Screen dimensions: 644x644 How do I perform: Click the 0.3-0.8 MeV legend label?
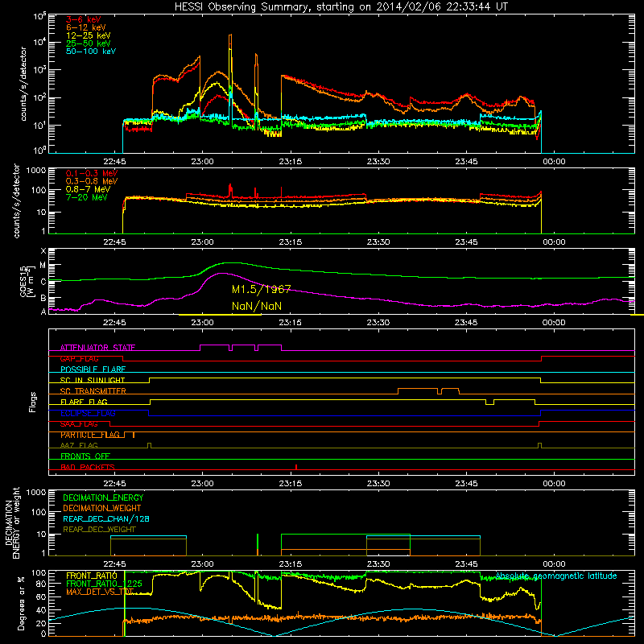[x=92, y=181]
